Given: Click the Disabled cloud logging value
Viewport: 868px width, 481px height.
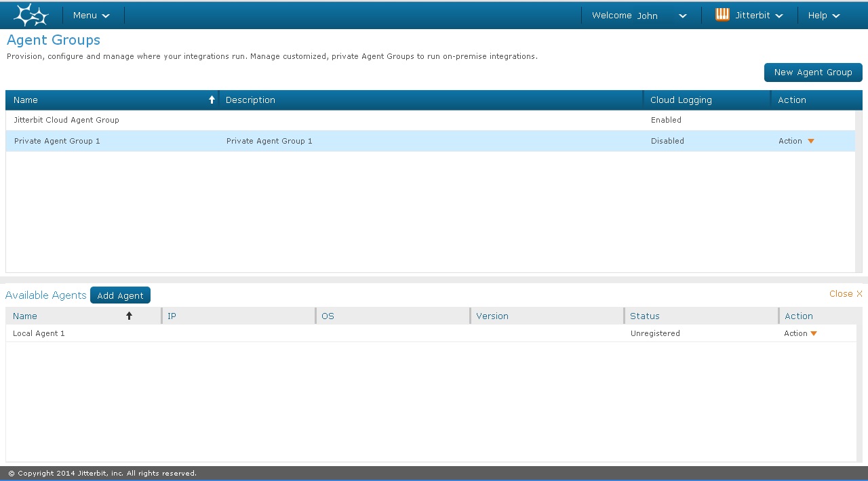Looking at the screenshot, I should click(667, 141).
